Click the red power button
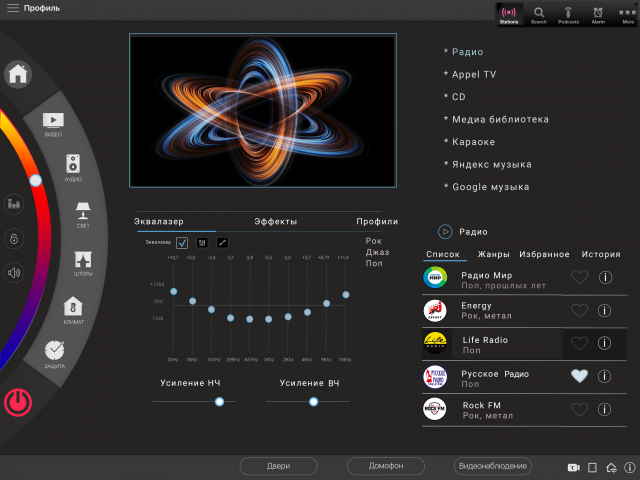 (x=18, y=402)
